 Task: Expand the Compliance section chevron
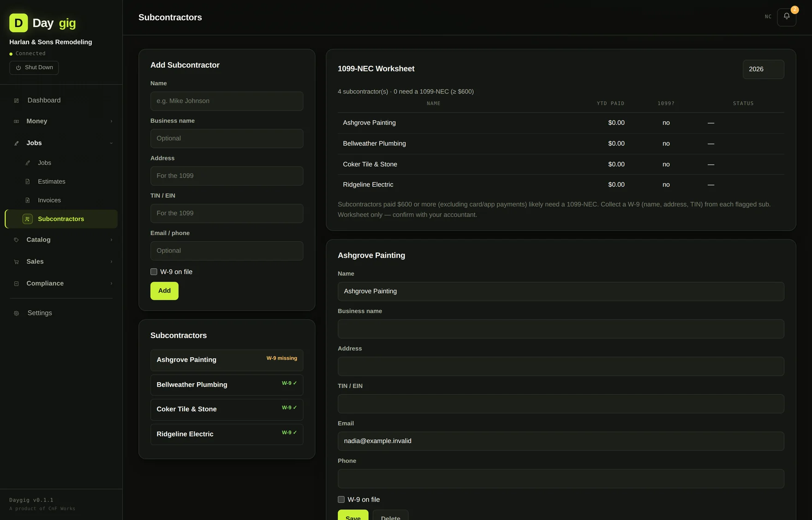pos(111,283)
